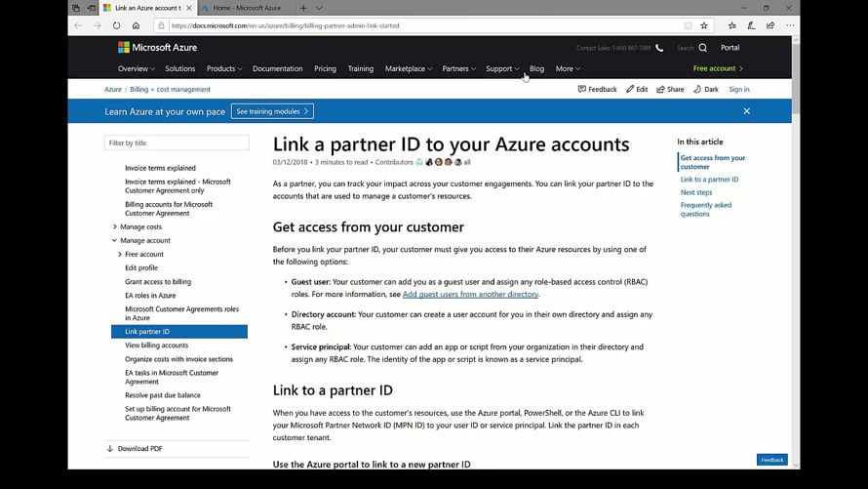The width and height of the screenshot is (868, 489).
Task: Open a new browser tab
Action: coord(303,8)
